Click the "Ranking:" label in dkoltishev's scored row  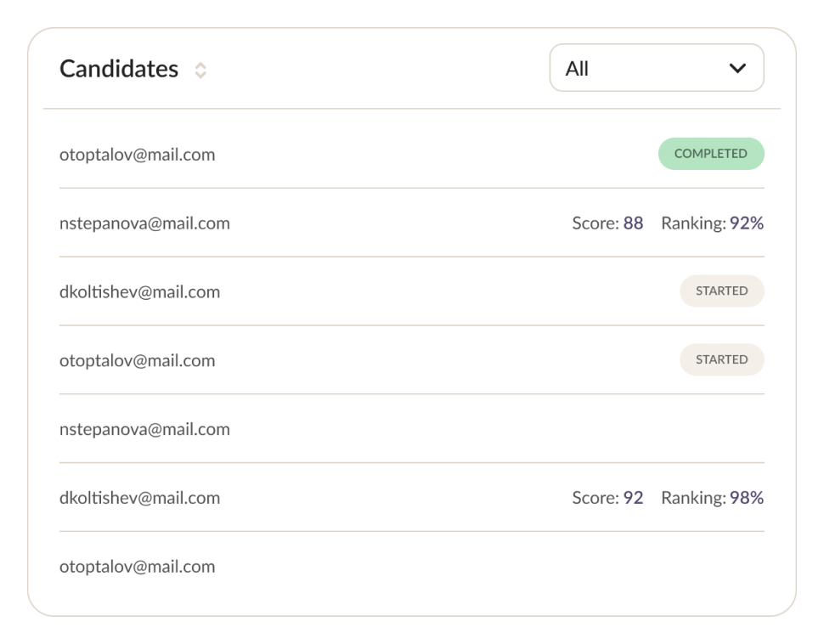pyautogui.click(x=693, y=498)
